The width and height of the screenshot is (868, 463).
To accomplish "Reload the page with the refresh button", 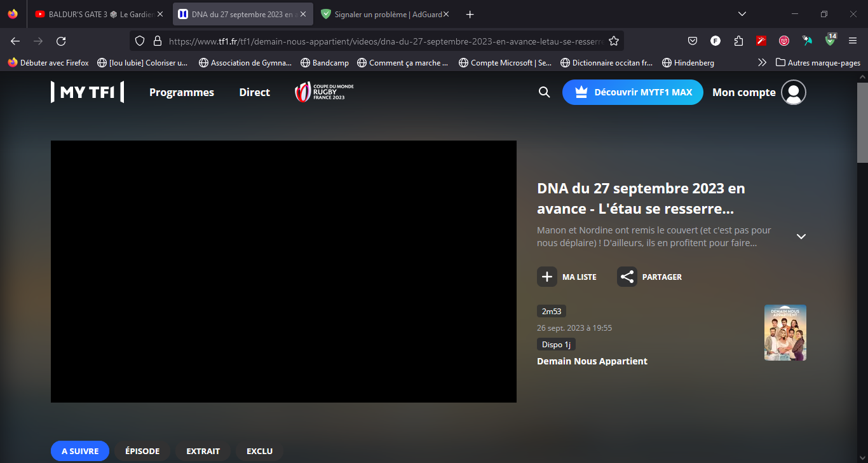I will tap(61, 41).
